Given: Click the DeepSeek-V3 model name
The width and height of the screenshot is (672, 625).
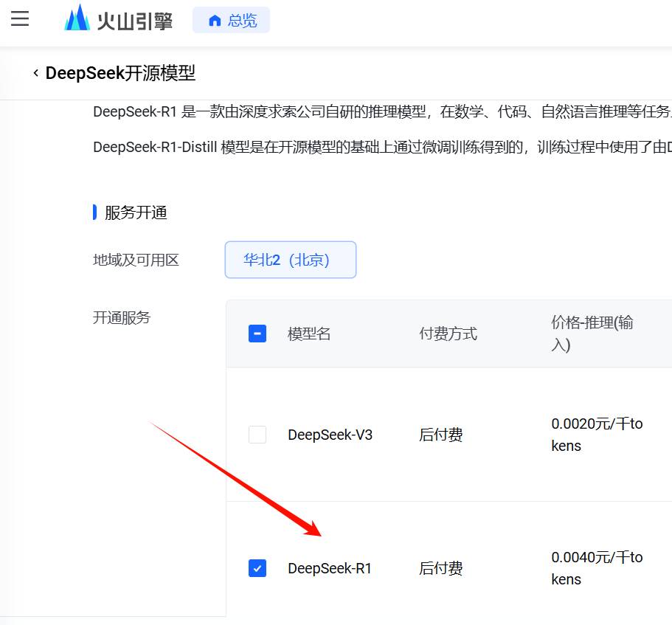Looking at the screenshot, I should 330,435.
